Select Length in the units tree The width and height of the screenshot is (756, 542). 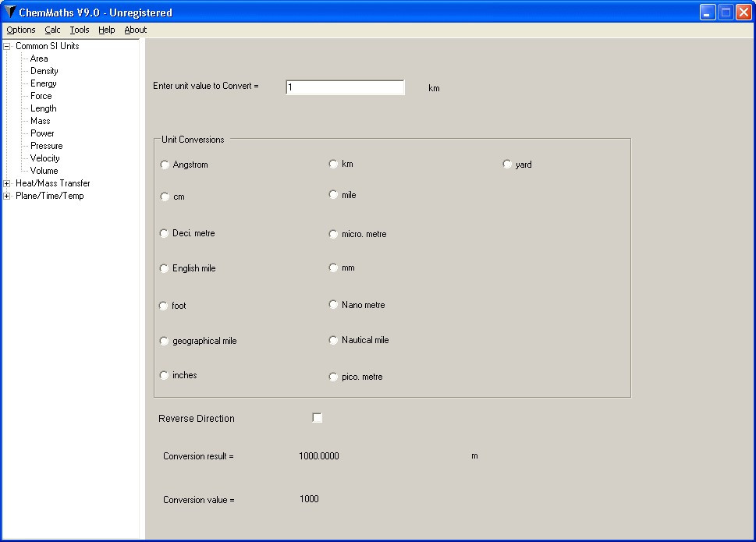click(x=44, y=109)
